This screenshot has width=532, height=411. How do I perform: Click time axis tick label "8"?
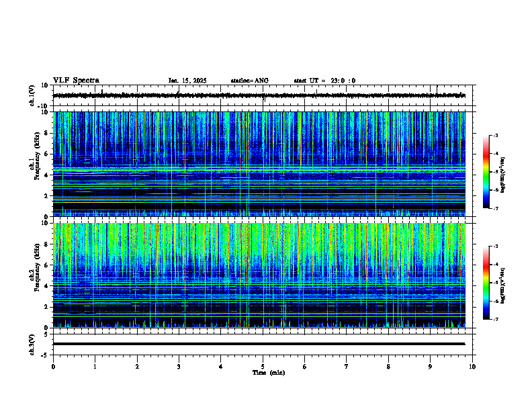(x=388, y=367)
